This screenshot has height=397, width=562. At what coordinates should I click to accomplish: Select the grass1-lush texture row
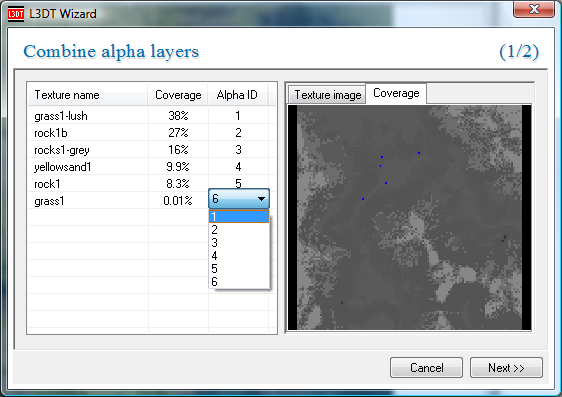pyautogui.click(x=152, y=116)
